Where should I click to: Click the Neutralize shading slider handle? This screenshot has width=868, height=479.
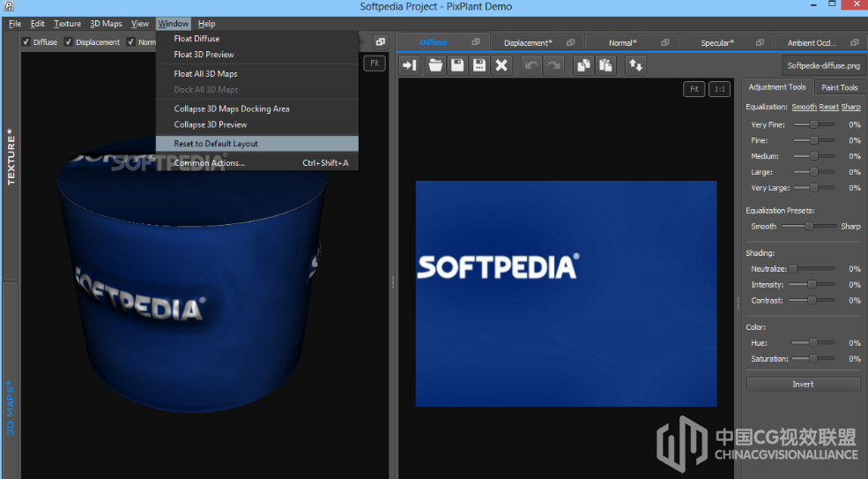click(x=793, y=269)
